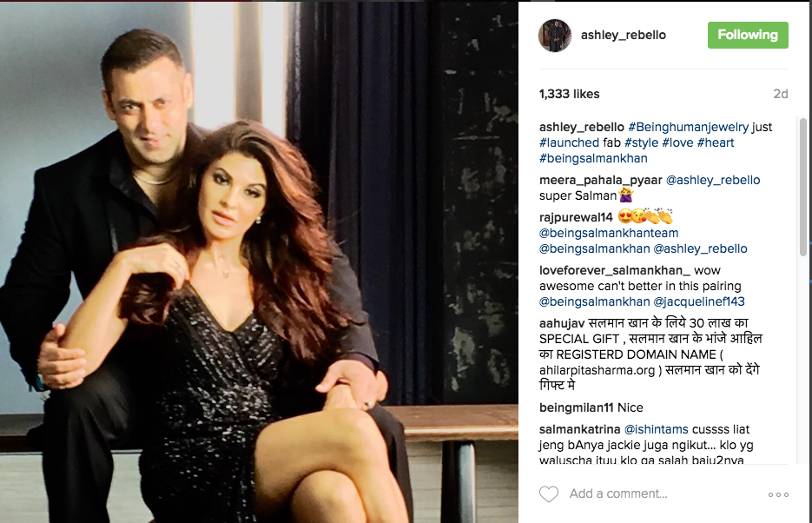Screen dimensions: 812x523
Task: Click @beingsalmankhanteam mention
Action: coord(609,233)
